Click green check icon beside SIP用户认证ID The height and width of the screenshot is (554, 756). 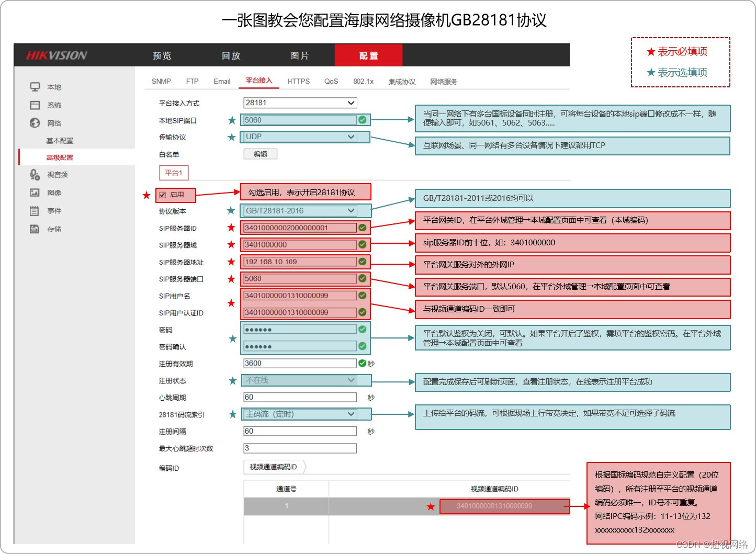coord(362,312)
